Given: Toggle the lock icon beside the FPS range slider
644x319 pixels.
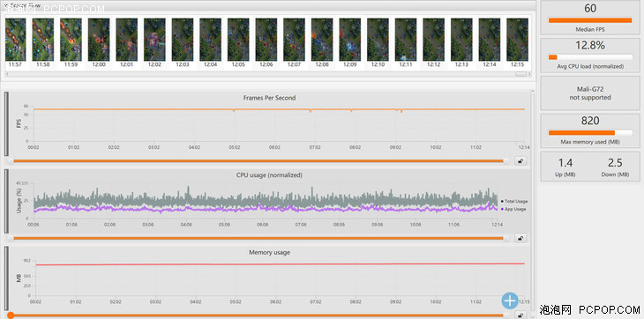Looking at the screenshot, I should [520, 161].
